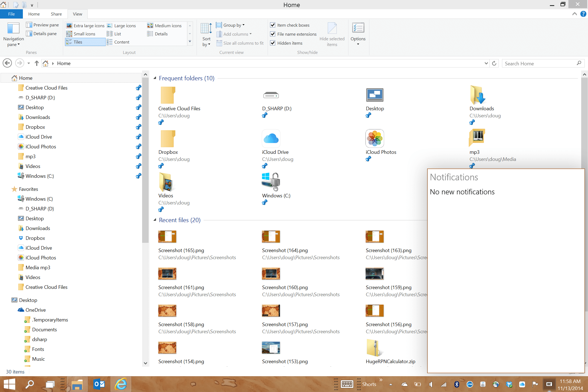Open iCloud Drive frequent folder tile
This screenshot has width=588, height=392.
(278, 148)
